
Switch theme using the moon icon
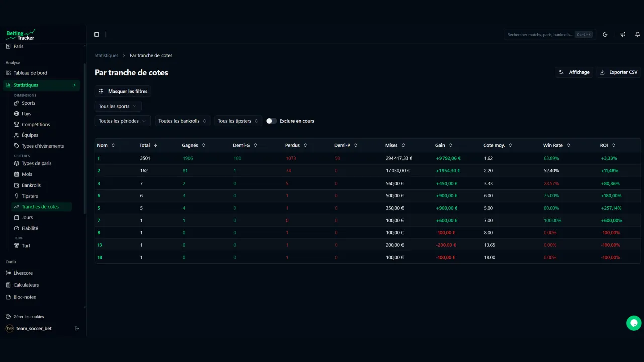(x=605, y=34)
